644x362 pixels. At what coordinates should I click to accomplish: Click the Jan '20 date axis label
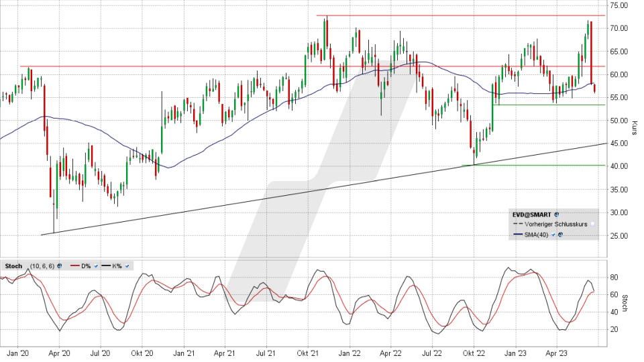[x=18, y=353]
